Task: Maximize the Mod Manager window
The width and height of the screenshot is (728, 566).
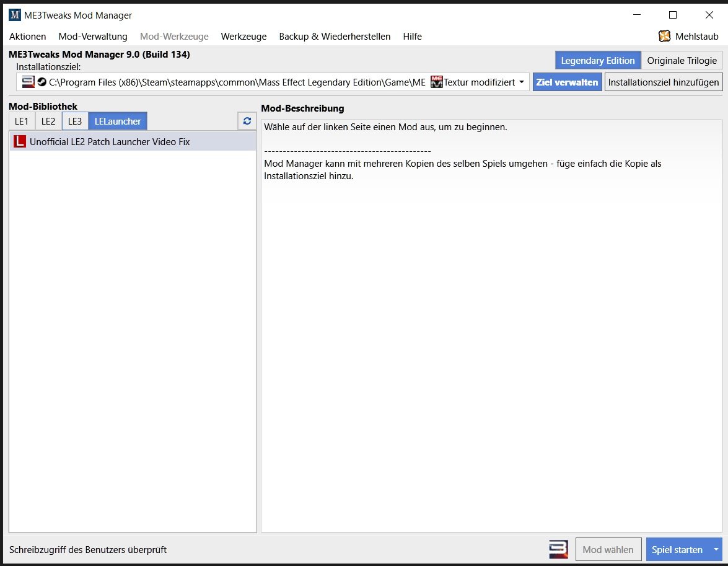Action: pyautogui.click(x=673, y=15)
